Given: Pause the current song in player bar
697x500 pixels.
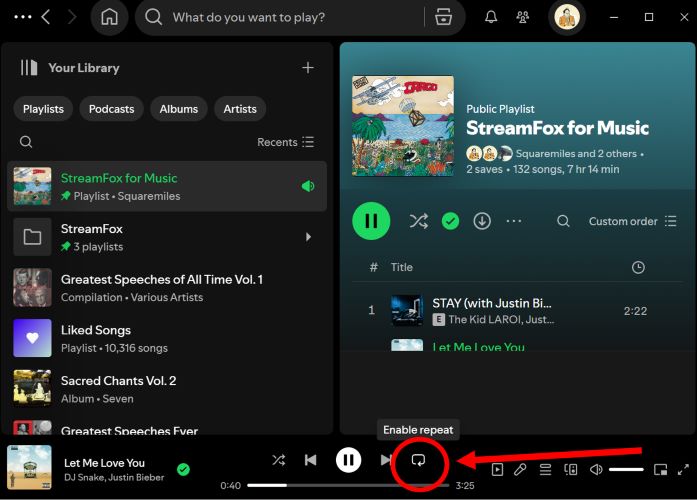Looking at the screenshot, I should tap(348, 460).
